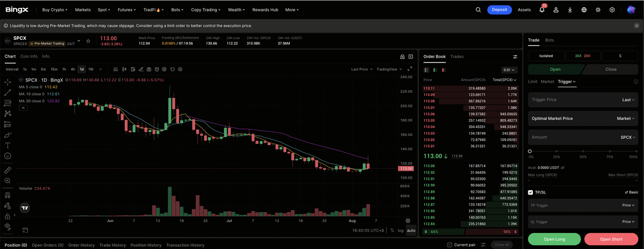
Task: Activate the zoom-in magnifier tool
Action: click(x=8, y=180)
